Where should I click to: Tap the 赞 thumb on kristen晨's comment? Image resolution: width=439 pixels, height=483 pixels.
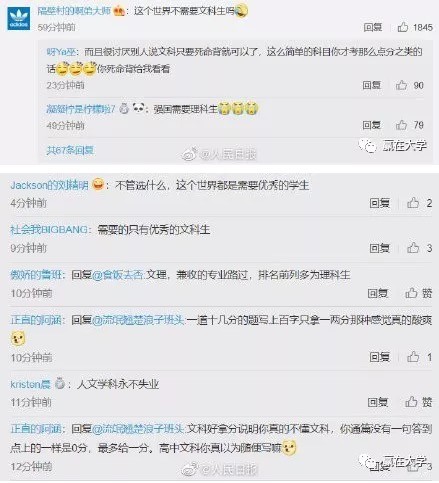411,402
